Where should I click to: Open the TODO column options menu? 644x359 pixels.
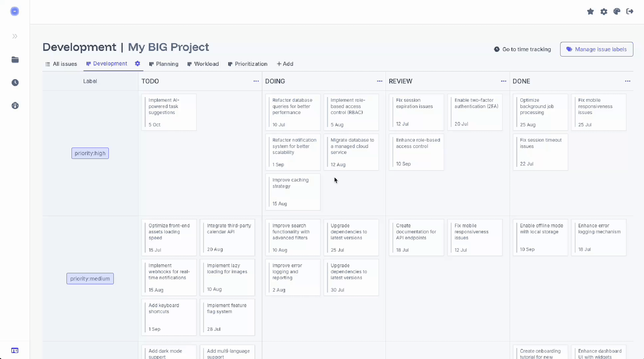point(256,81)
